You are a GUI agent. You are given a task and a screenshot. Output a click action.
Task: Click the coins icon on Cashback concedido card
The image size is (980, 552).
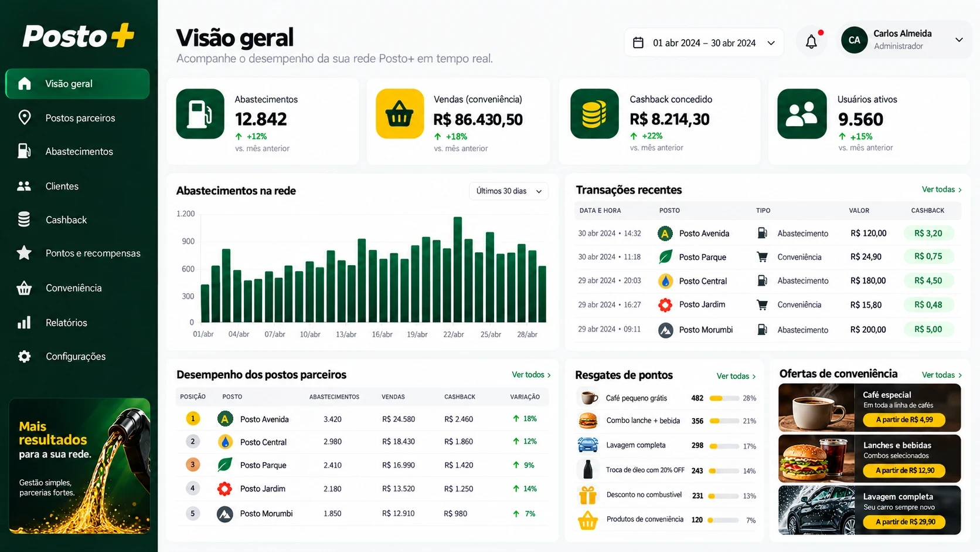click(x=594, y=114)
